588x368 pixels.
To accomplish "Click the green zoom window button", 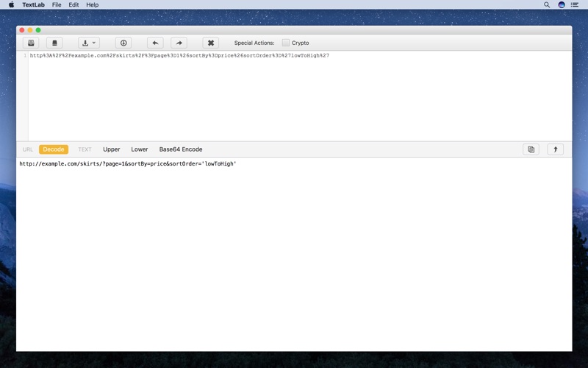I will 38,30.
